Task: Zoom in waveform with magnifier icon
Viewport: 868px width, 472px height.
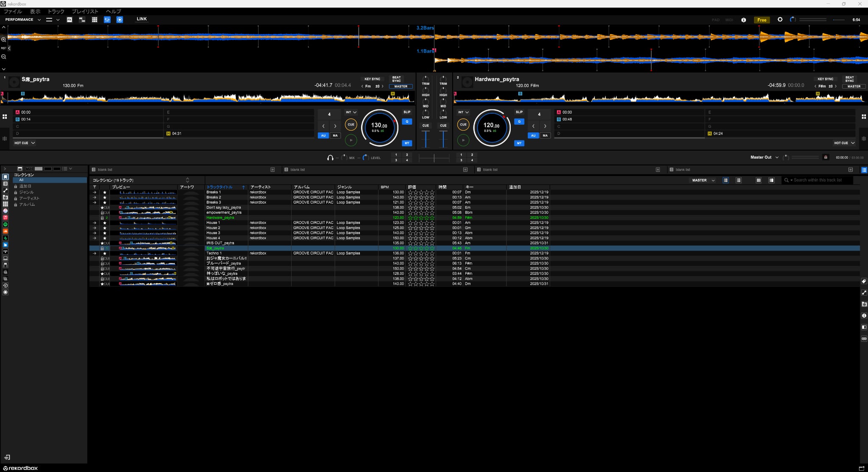Action: pos(4,39)
